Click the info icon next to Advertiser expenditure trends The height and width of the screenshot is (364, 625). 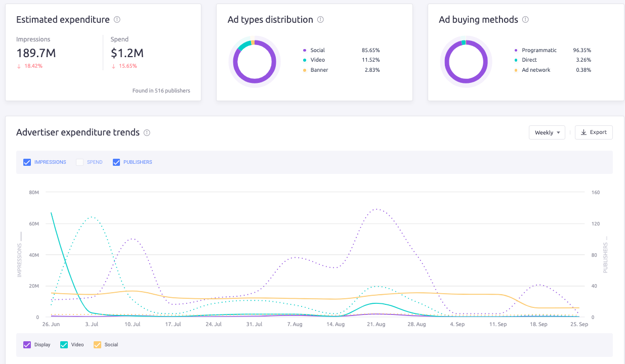tap(147, 132)
